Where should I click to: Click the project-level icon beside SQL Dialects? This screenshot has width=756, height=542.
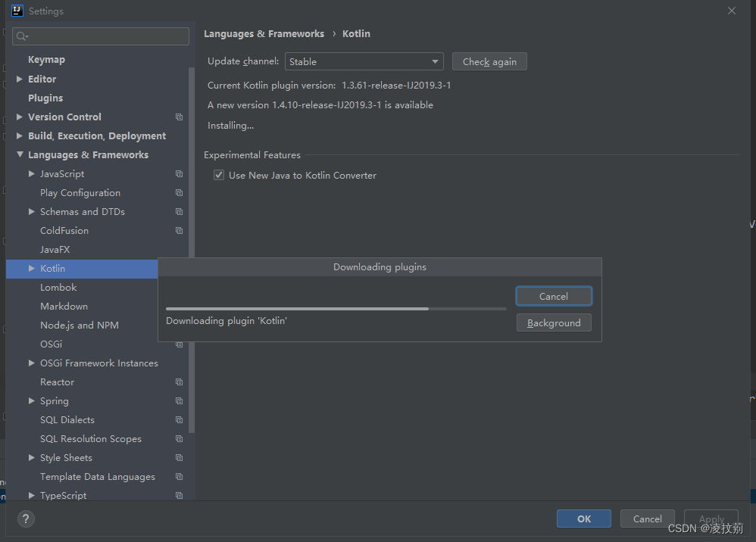[179, 419]
